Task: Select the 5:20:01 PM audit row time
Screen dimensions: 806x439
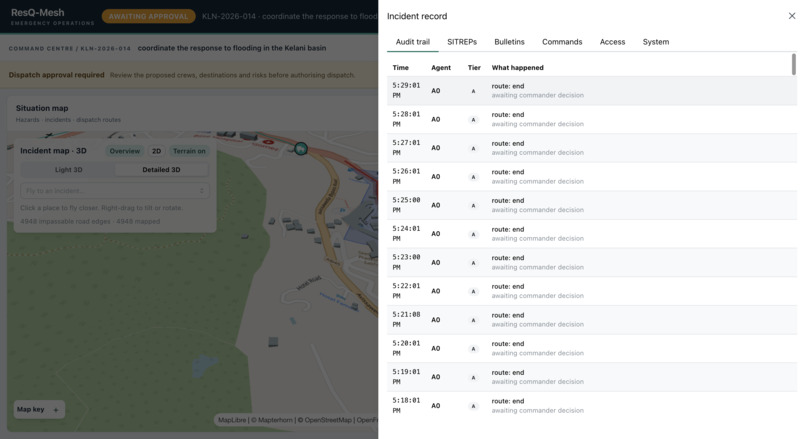Action: coord(406,348)
